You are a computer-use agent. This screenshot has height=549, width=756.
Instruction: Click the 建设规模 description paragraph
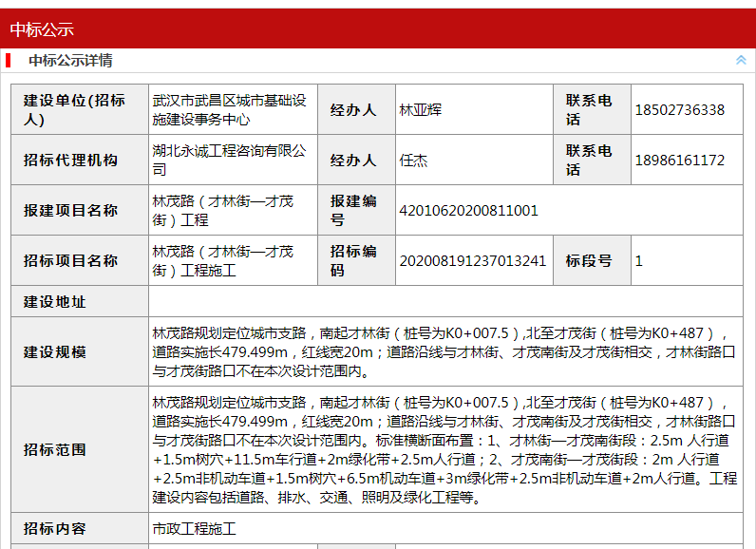444,351
